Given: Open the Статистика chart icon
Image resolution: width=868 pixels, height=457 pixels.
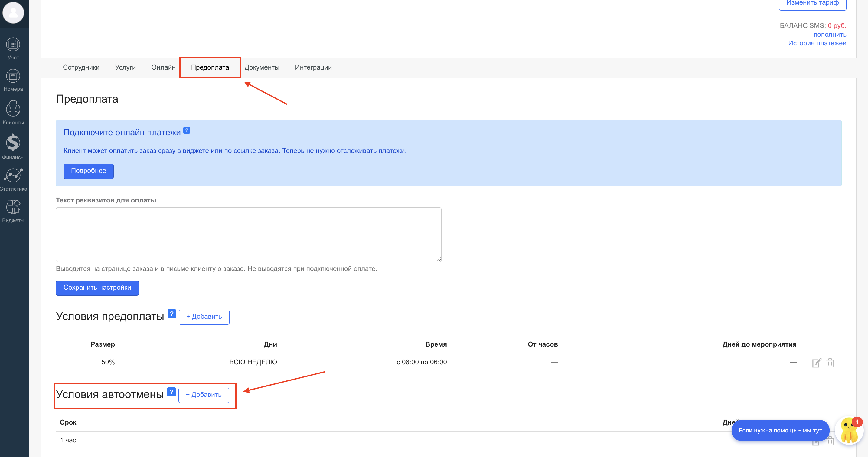Looking at the screenshot, I should pos(13,175).
